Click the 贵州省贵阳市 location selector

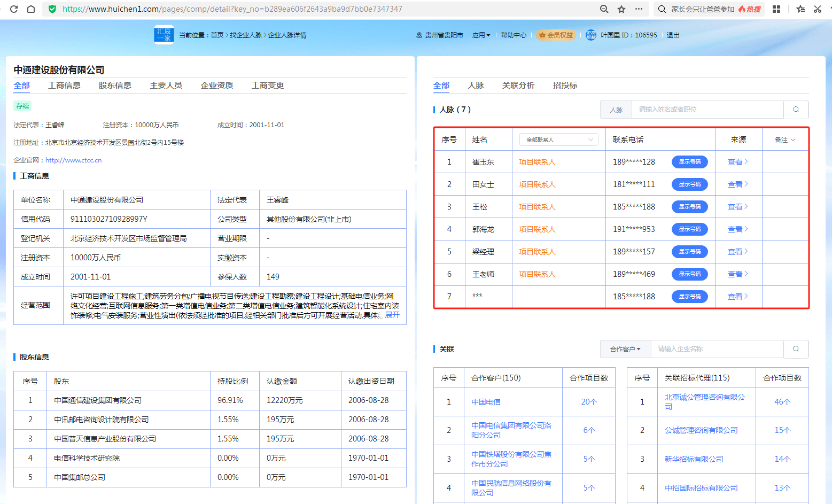[439, 35]
